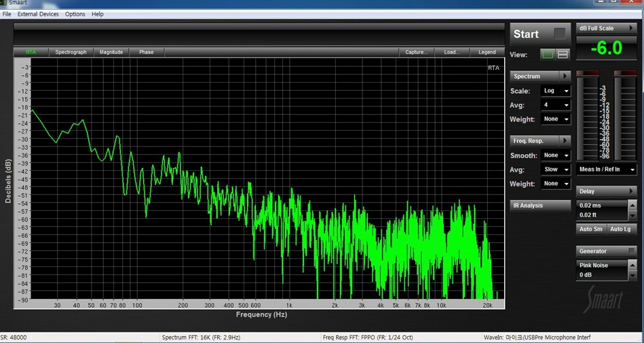
Task: Toggle the Generator on/off indicator
Action: [632, 251]
